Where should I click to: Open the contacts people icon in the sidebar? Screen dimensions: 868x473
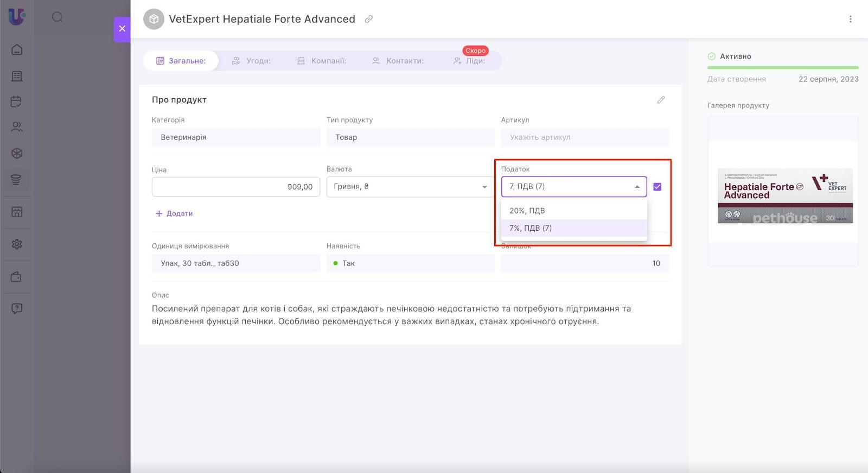click(17, 127)
